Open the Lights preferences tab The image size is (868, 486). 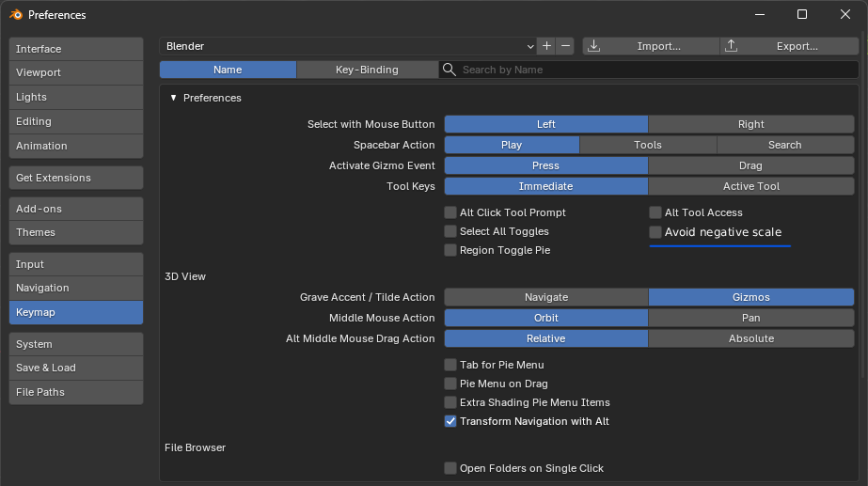[76, 97]
